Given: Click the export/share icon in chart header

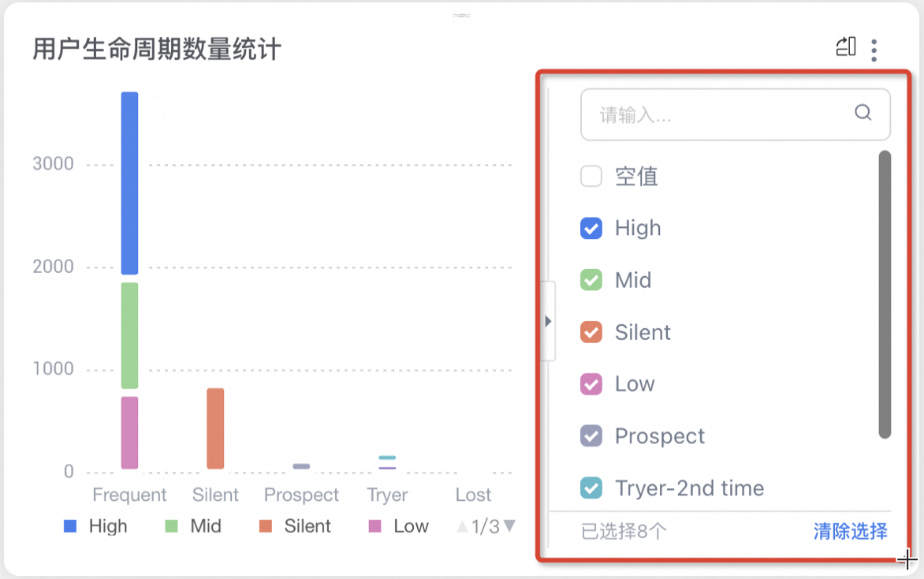Looking at the screenshot, I should pyautogui.click(x=846, y=47).
